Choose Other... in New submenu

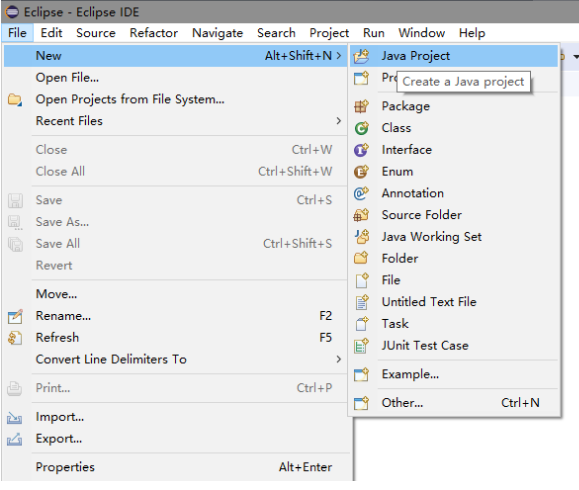pos(454,403)
